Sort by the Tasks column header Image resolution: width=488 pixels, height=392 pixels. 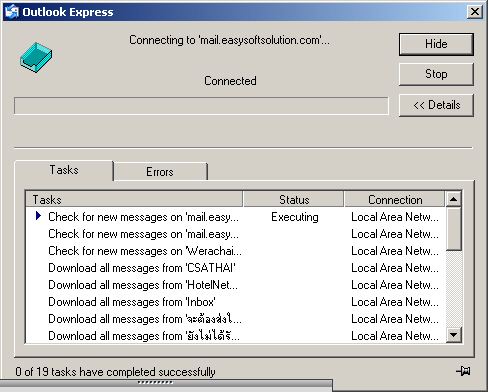(x=134, y=199)
